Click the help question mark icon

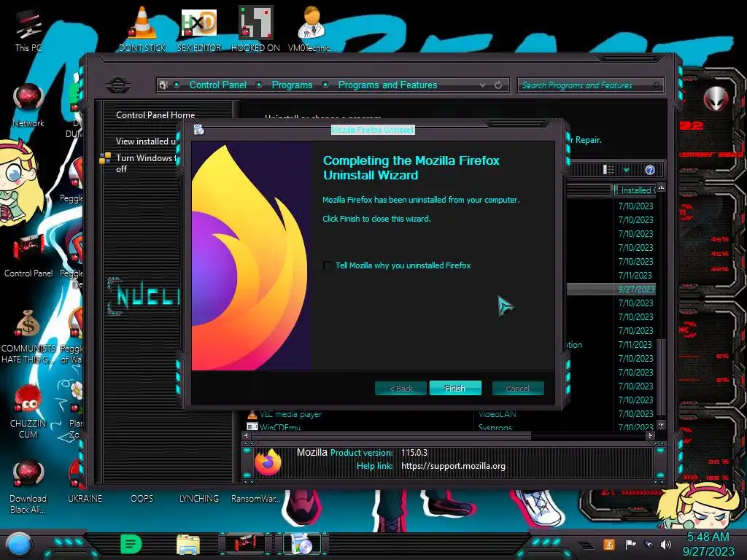pos(650,170)
